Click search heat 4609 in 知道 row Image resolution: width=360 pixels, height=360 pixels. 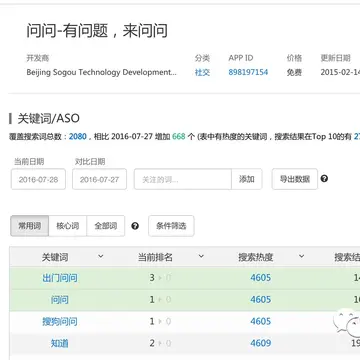click(261, 343)
